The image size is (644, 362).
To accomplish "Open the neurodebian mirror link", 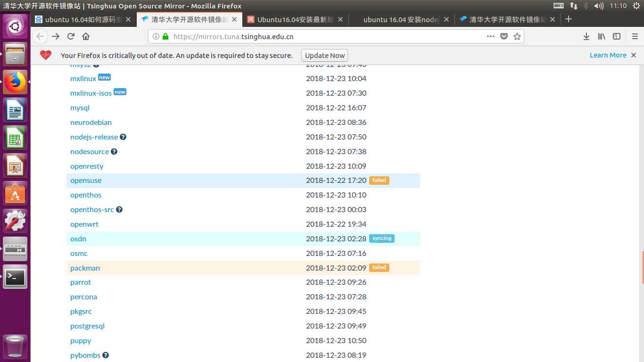I will [x=91, y=122].
